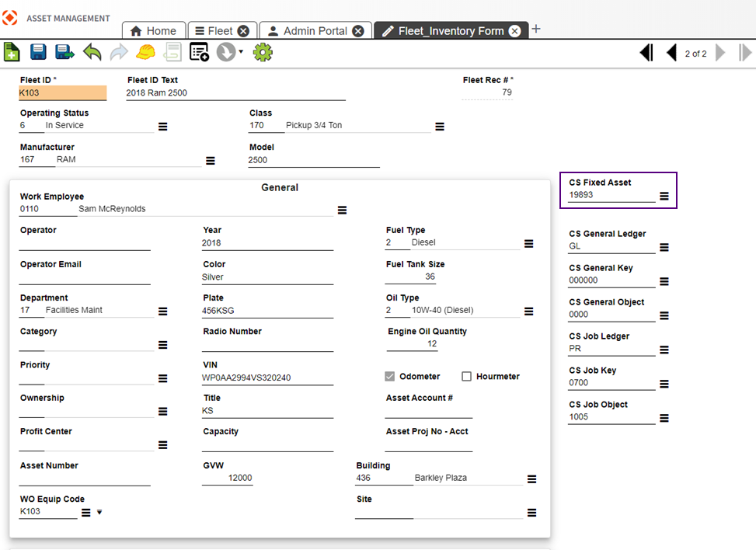Image resolution: width=756 pixels, height=550 pixels.
Task: Click the green Undo arrow
Action: (92, 52)
